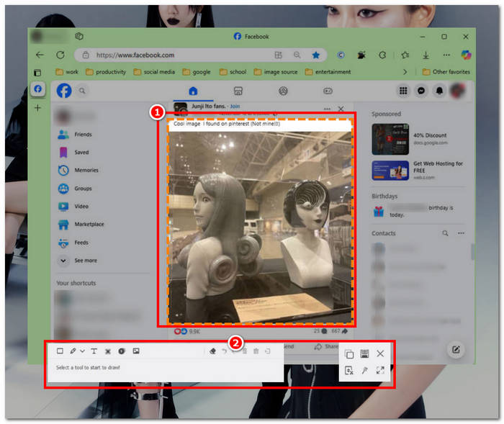The width and height of the screenshot is (504, 424).
Task: Select the rectangle shape tool
Action: point(60,351)
